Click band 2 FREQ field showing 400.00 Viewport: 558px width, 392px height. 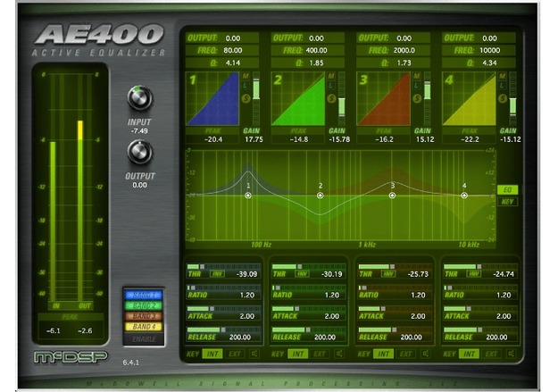coord(308,50)
